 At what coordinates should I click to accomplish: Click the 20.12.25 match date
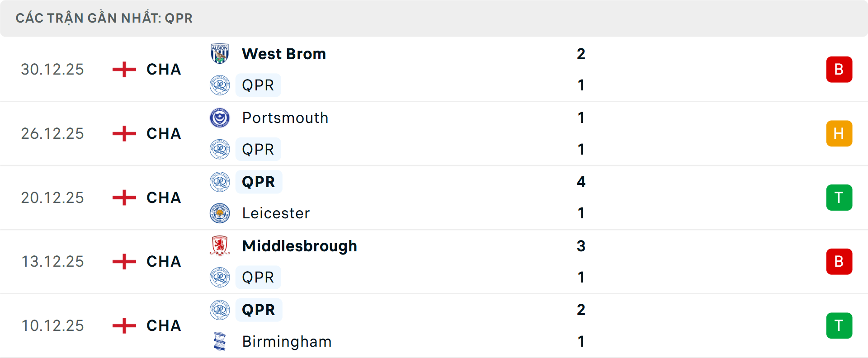tap(52, 198)
